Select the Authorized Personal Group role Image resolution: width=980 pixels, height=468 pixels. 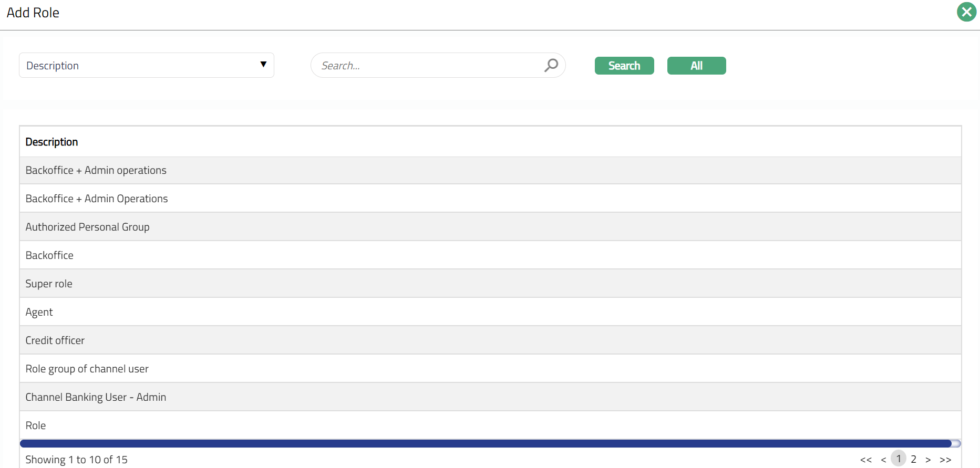(x=87, y=227)
